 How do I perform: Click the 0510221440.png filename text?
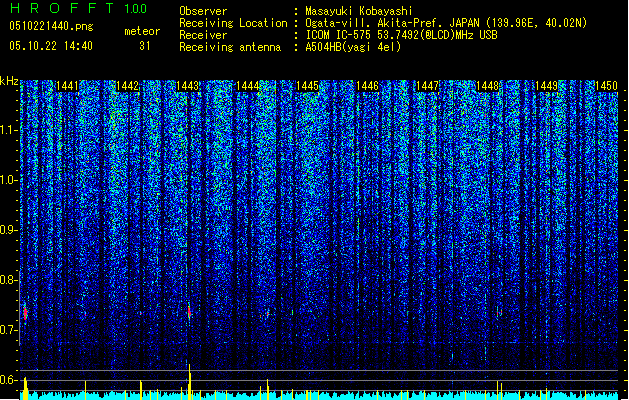tap(51, 26)
